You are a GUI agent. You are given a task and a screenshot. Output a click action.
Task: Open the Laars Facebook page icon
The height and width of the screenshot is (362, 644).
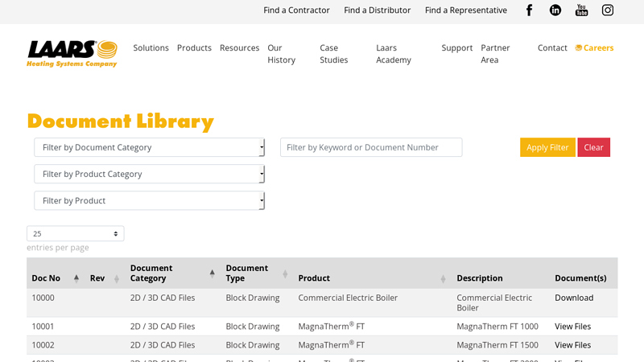point(529,10)
